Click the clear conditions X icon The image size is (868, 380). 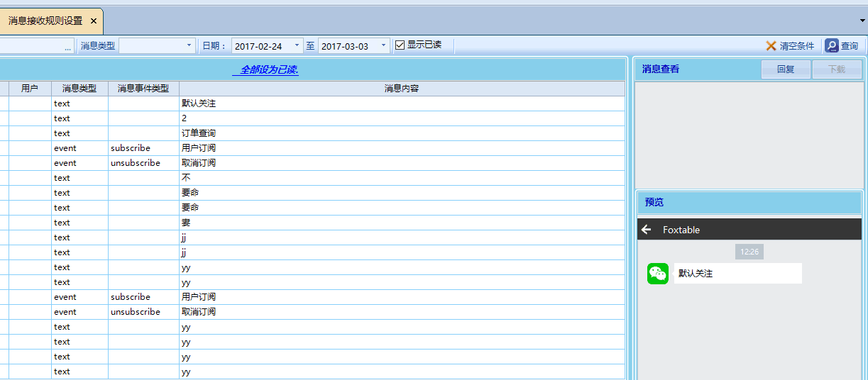point(771,46)
